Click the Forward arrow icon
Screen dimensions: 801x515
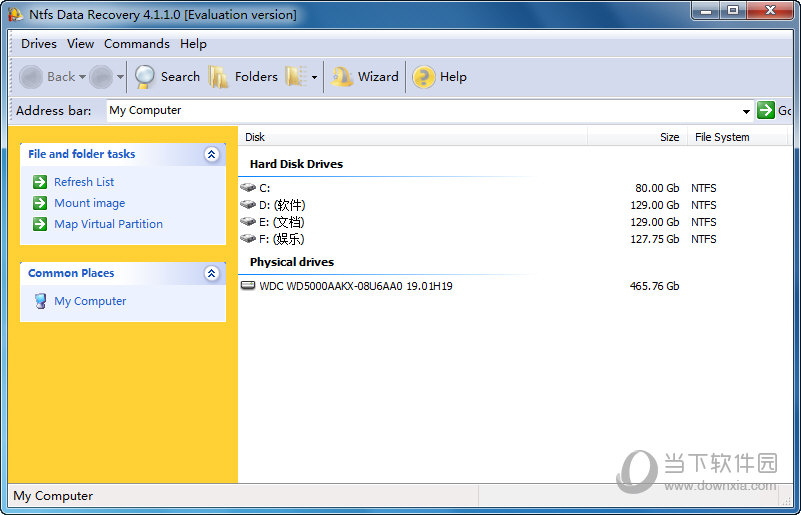tap(101, 77)
